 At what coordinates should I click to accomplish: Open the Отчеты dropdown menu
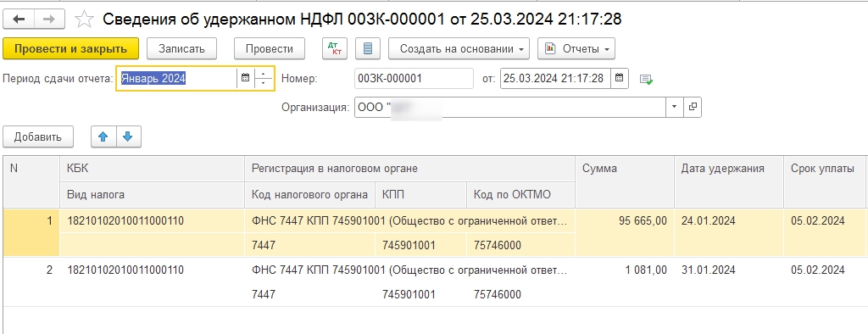[x=576, y=48]
